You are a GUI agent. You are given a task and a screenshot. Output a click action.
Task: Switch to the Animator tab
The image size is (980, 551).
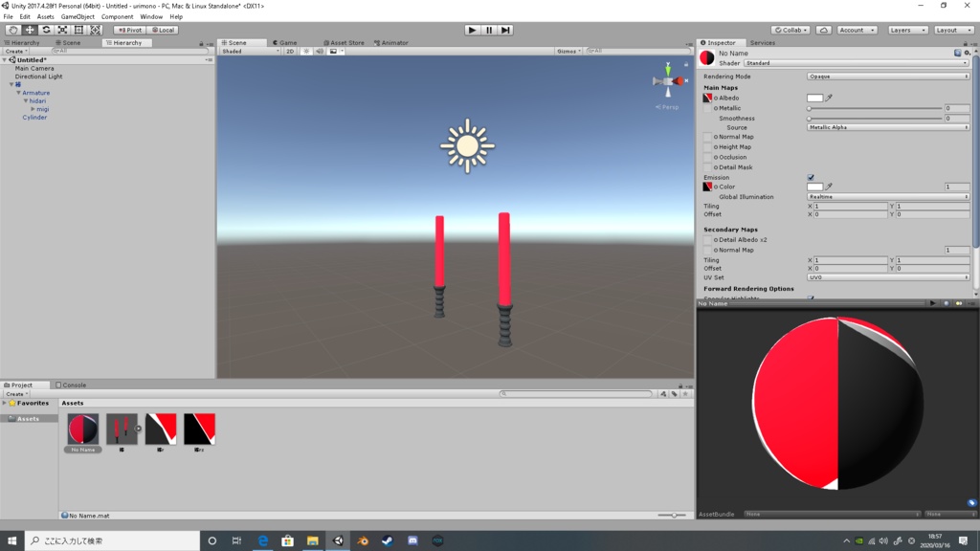click(x=391, y=42)
